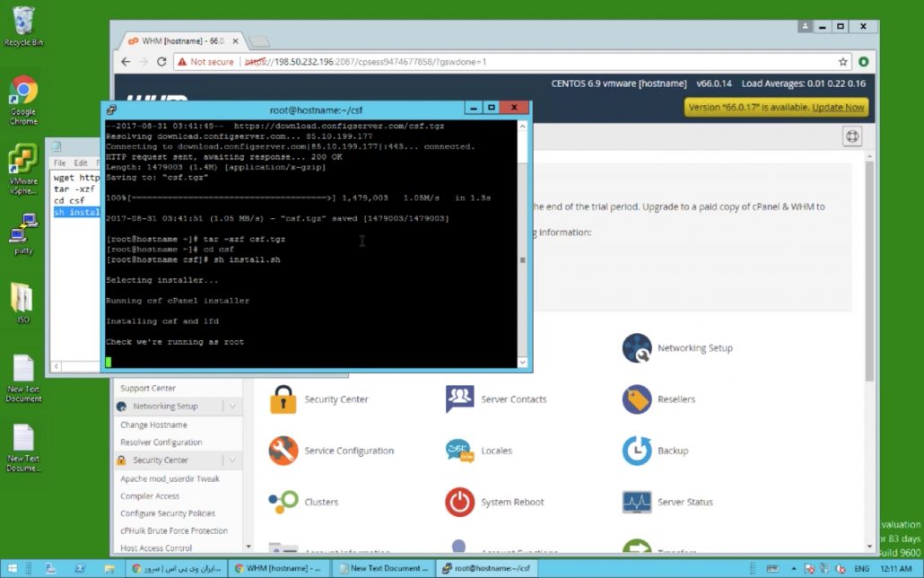This screenshot has height=578, width=924.
Task: Click the Networking Setup globe icon
Action: [637, 348]
